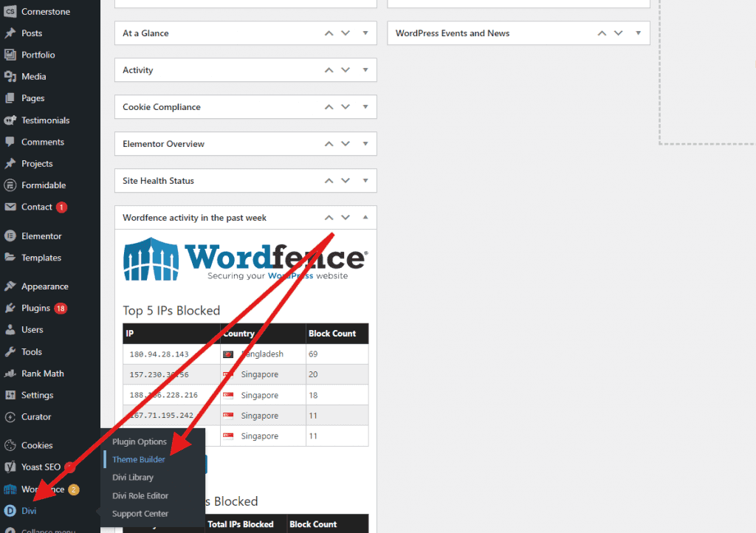756x533 pixels.
Task: Move the Site Health Status widget down
Action: tap(346, 180)
